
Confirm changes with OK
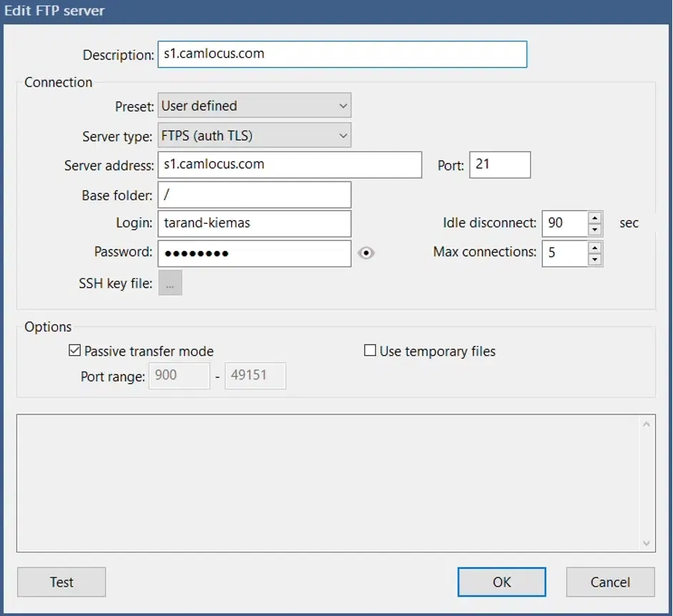[501, 582]
